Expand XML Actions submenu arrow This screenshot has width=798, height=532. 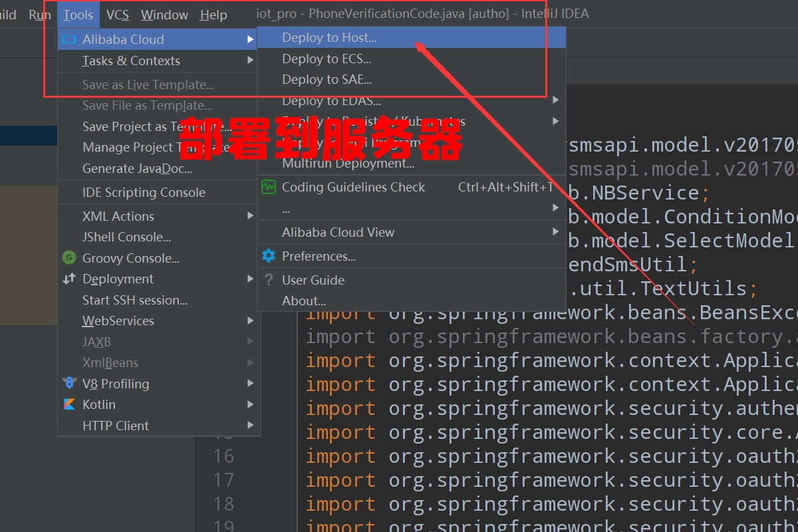[250, 216]
